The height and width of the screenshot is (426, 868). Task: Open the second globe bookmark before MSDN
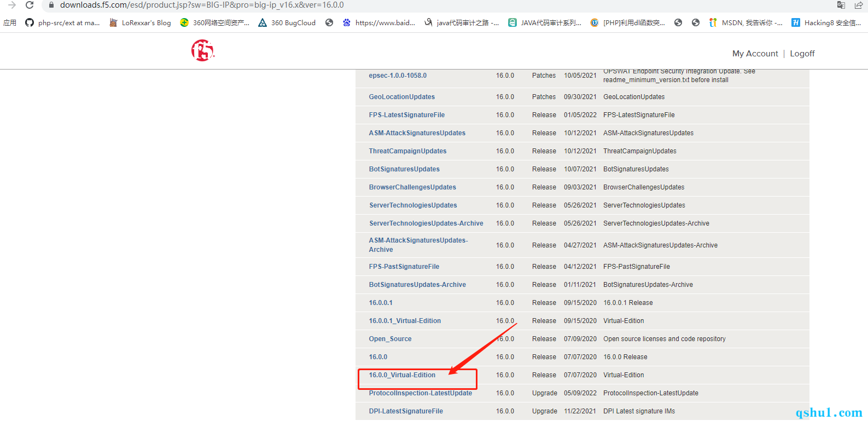[x=696, y=23]
